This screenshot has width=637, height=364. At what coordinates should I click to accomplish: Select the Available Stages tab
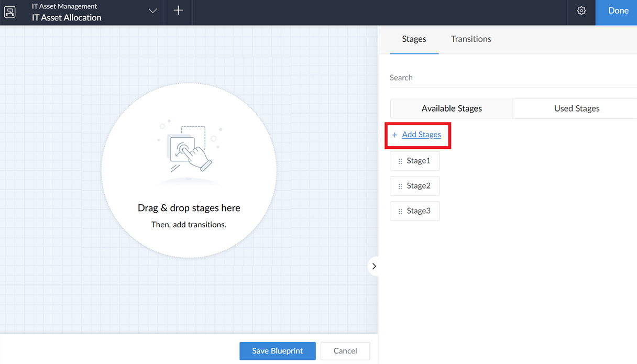click(451, 108)
